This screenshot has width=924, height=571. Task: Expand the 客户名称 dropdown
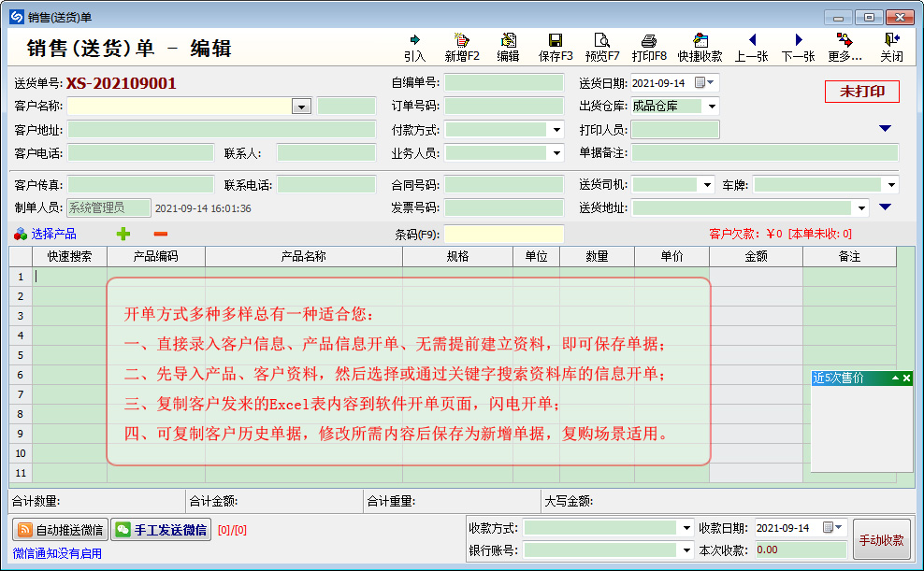301,107
